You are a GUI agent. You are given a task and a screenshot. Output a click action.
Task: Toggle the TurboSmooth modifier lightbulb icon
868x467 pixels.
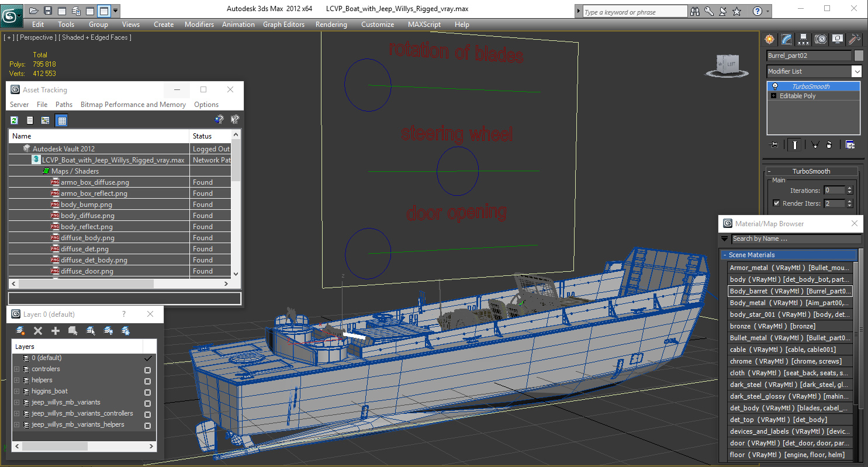click(x=775, y=87)
